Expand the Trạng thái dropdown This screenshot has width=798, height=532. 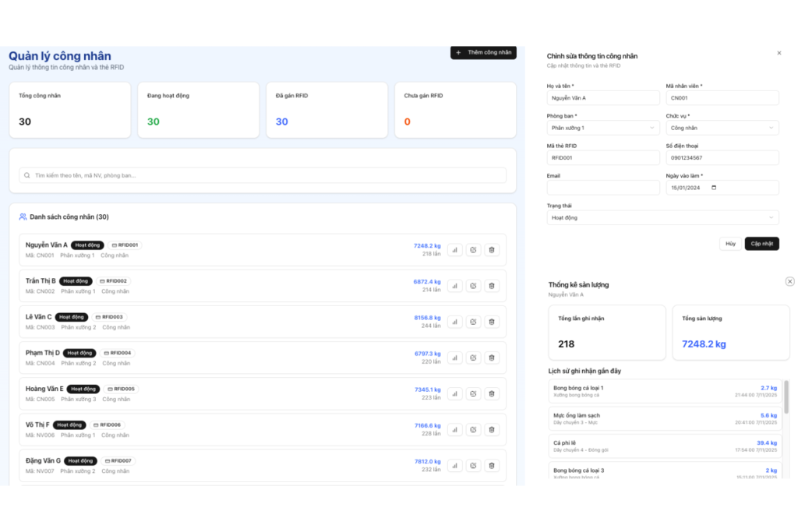click(662, 218)
